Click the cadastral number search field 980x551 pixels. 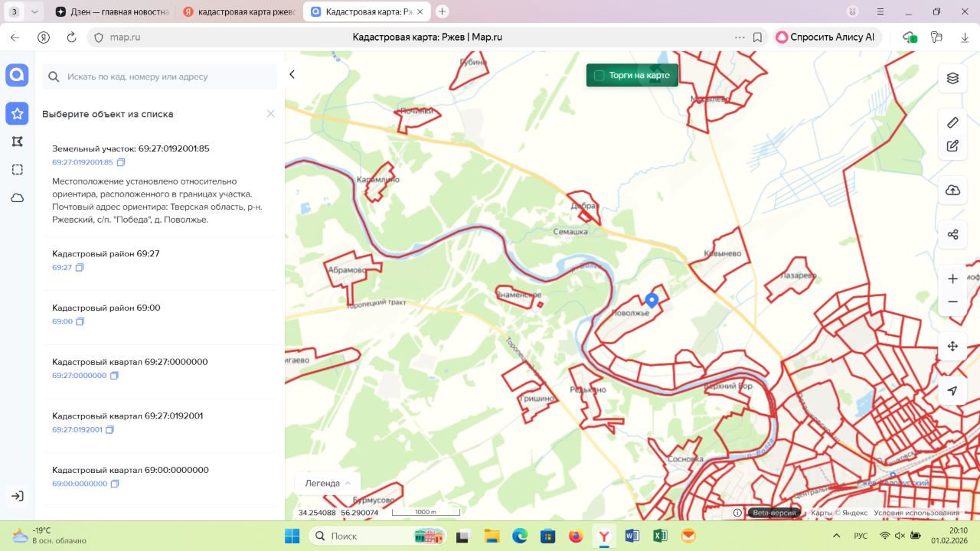tap(161, 77)
